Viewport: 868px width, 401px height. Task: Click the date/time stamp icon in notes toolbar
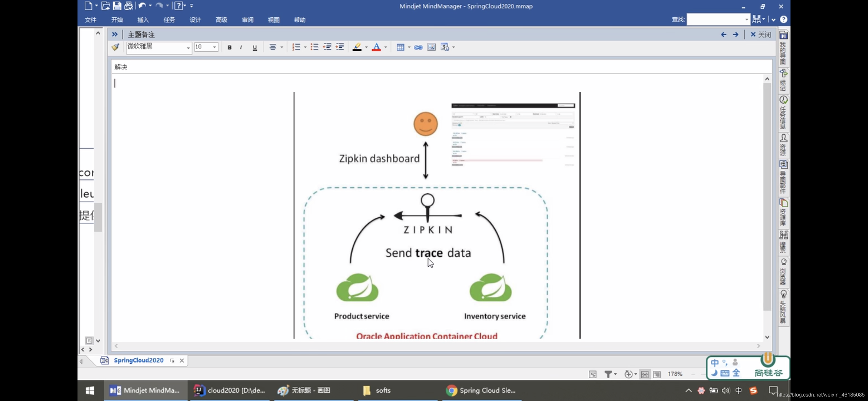(445, 47)
